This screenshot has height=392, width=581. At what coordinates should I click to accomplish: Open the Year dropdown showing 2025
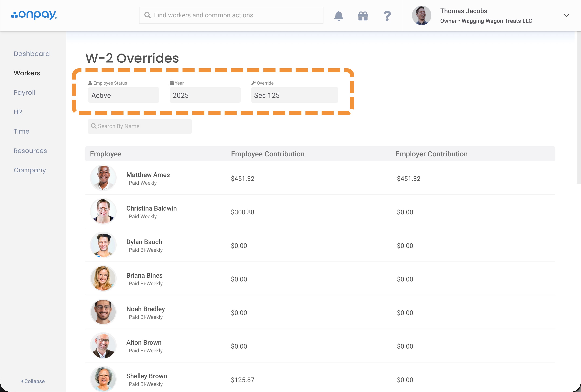click(x=205, y=95)
